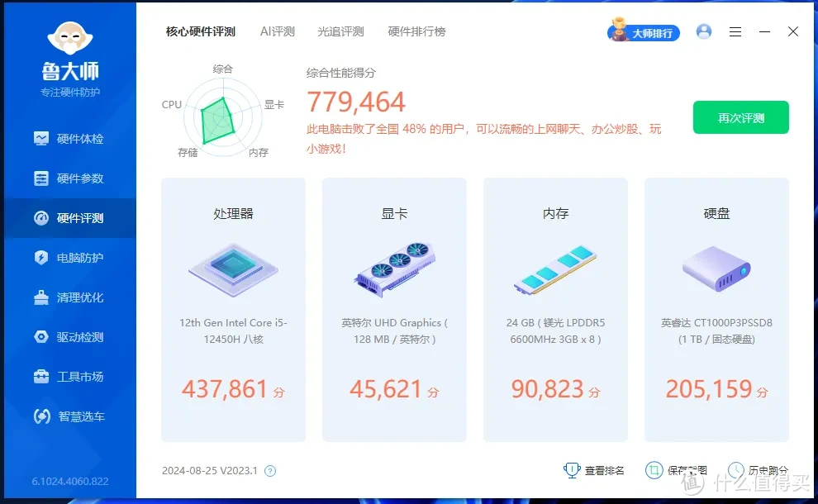Click the processor score 437,861
The image size is (818, 504).
pyautogui.click(x=225, y=389)
